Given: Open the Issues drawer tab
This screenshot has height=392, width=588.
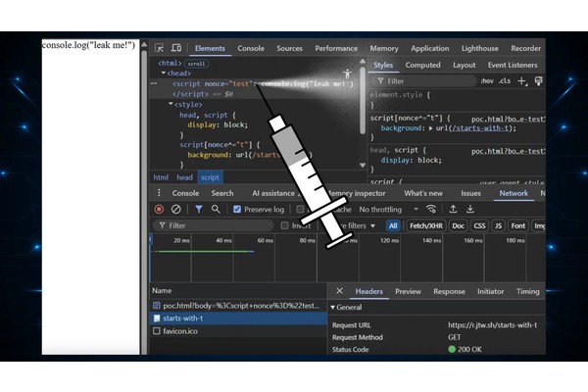Looking at the screenshot, I should pyautogui.click(x=470, y=193).
